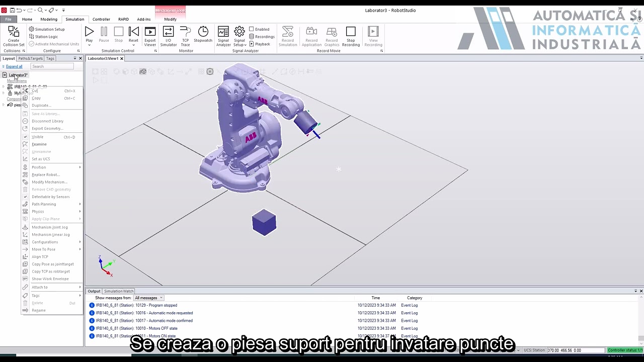644x362 pixels.
Task: Choose Disconnect Library from context menu
Action: point(48,121)
